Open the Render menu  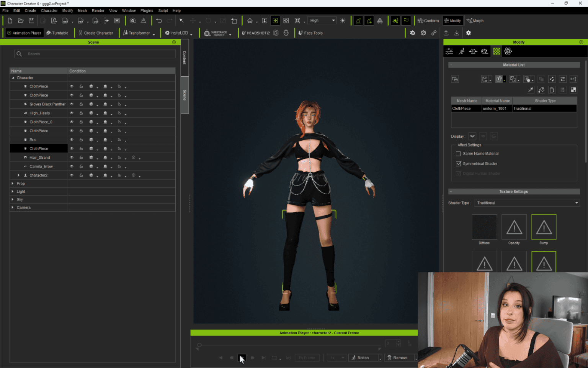(x=98, y=10)
